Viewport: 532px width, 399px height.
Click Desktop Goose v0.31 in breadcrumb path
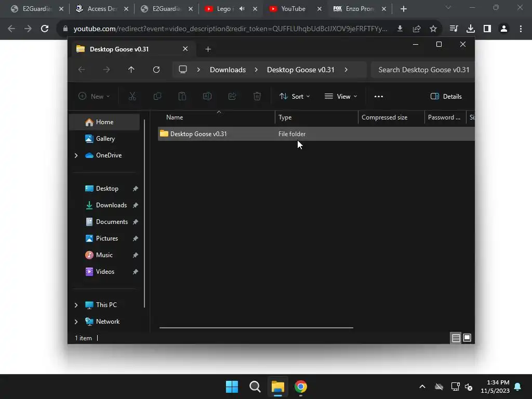301,70
